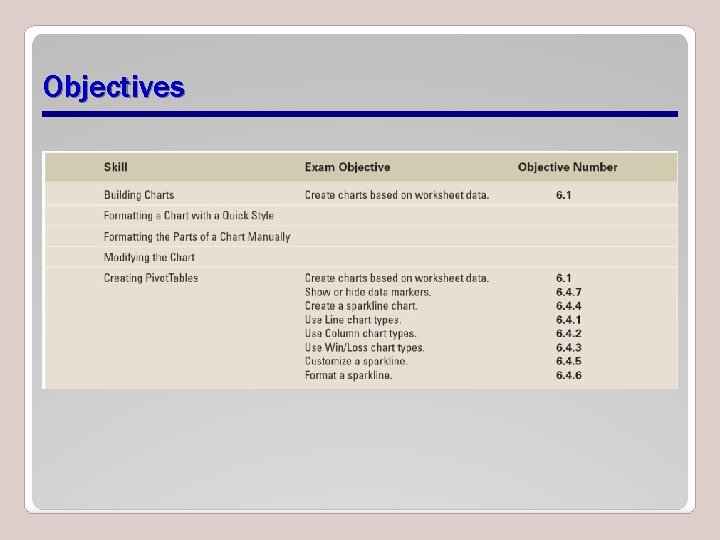Viewport: 720px width, 540px height.
Task: Select the 'Skill' column header
Action: pyautogui.click(x=116, y=167)
